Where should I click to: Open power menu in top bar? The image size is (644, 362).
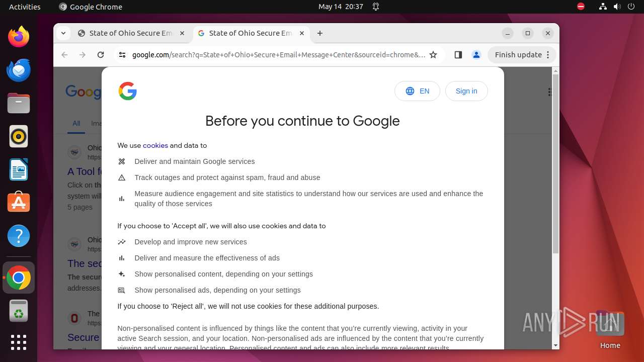point(631,7)
